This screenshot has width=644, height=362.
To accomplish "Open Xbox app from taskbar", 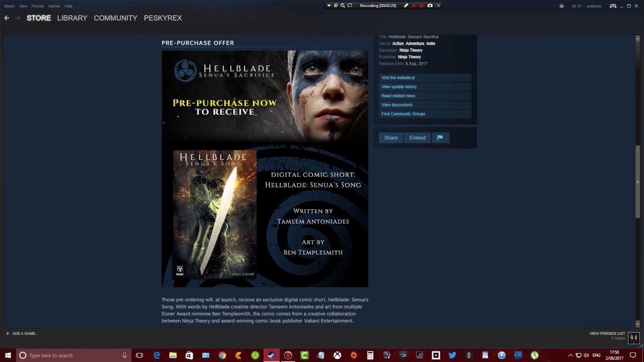I will 337,355.
